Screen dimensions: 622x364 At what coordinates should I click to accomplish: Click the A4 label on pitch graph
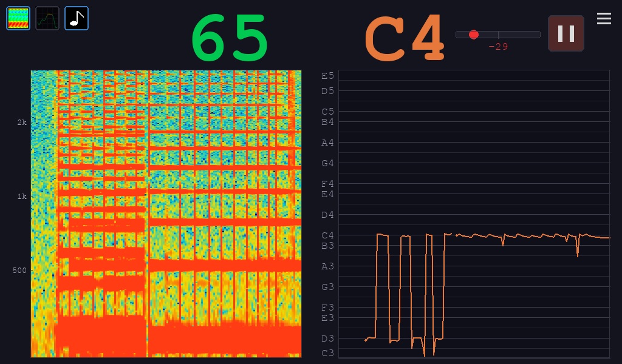point(327,143)
